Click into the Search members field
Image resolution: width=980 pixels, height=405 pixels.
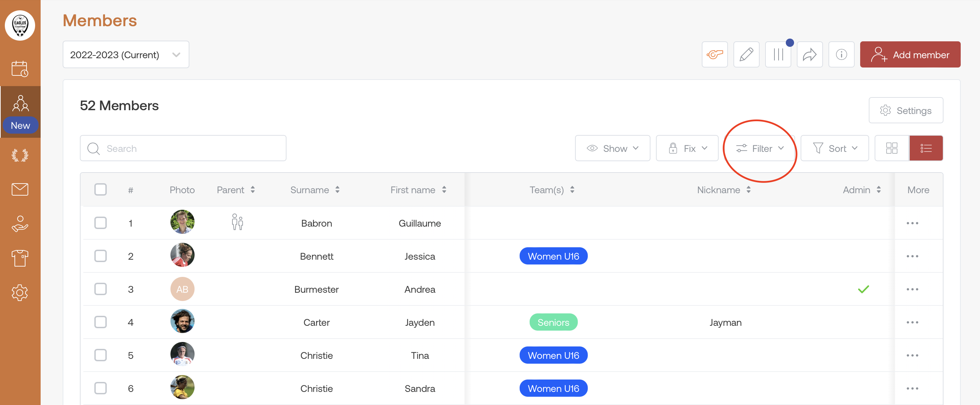(x=183, y=148)
